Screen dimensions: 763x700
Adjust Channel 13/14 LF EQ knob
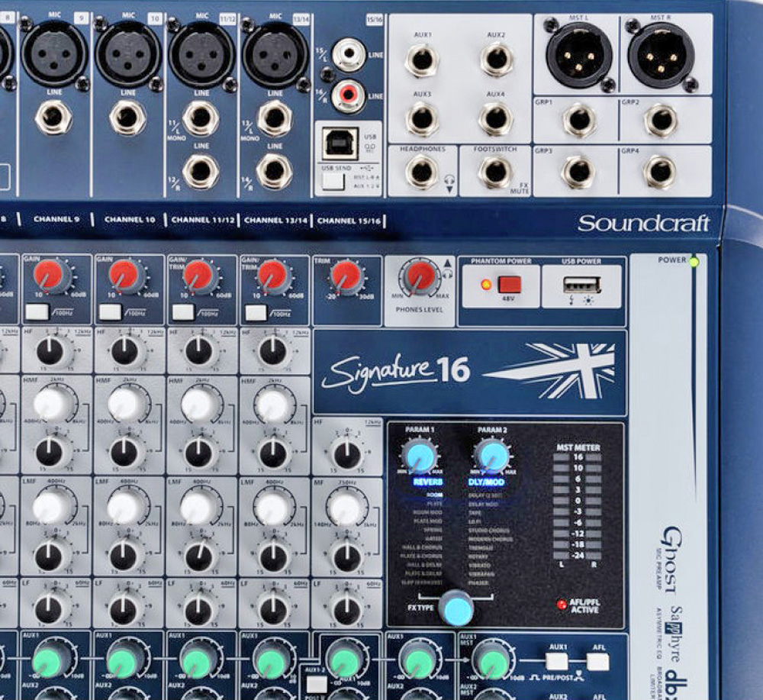click(x=272, y=610)
